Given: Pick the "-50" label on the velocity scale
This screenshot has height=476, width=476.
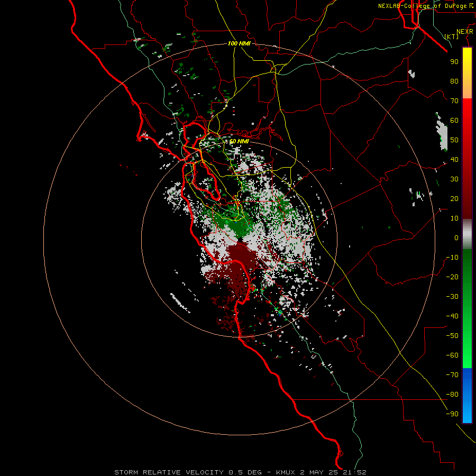Looking at the screenshot, I should click(x=452, y=336).
